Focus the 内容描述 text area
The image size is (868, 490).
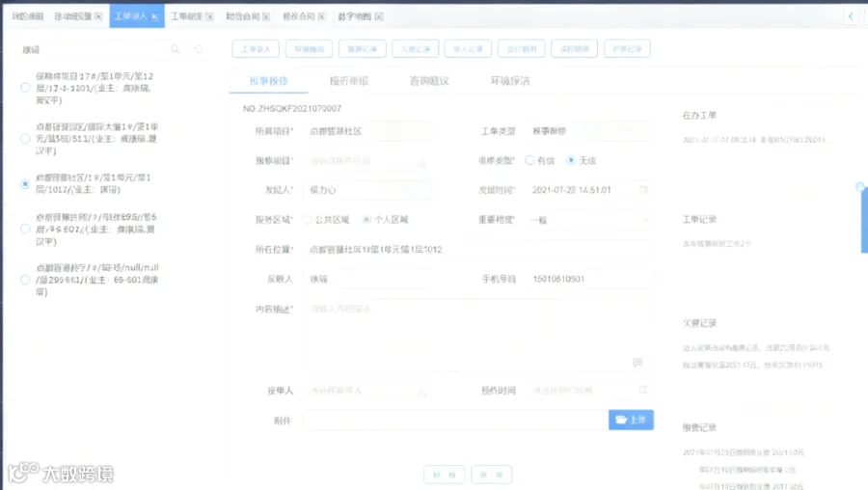478,336
